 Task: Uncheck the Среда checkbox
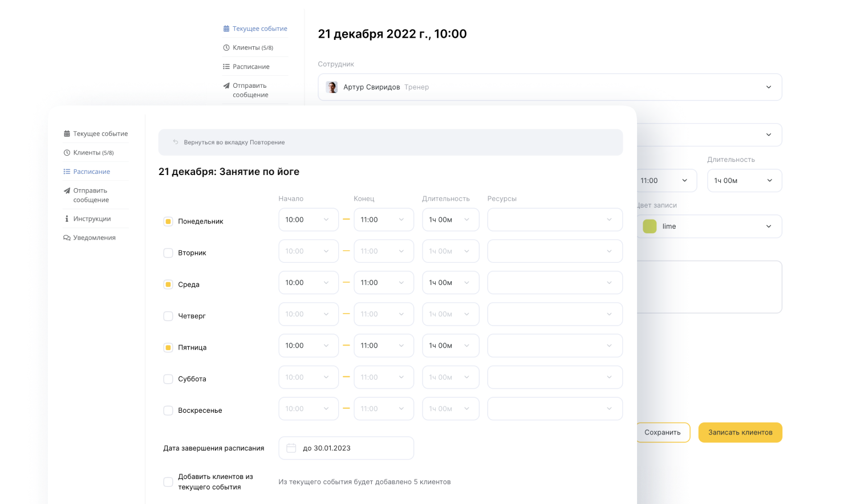coord(168,284)
